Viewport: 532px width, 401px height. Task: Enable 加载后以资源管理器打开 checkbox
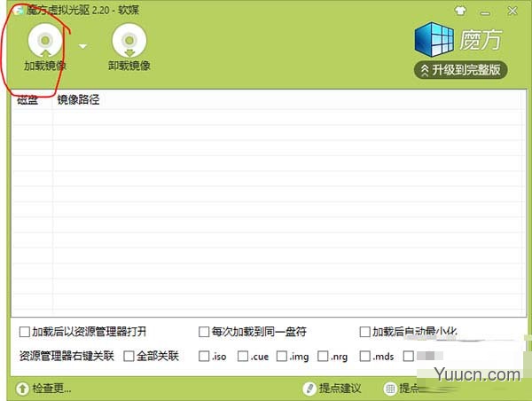(25, 332)
